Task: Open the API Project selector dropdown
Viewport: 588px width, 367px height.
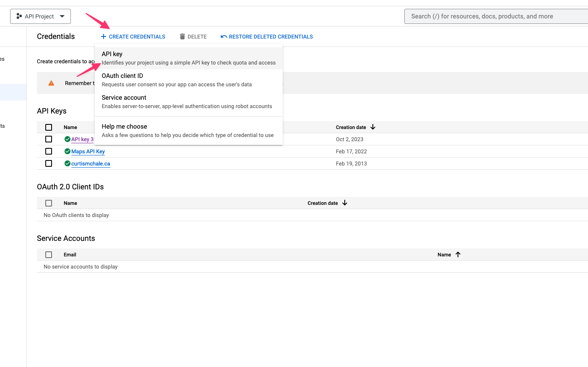Action: [x=40, y=16]
